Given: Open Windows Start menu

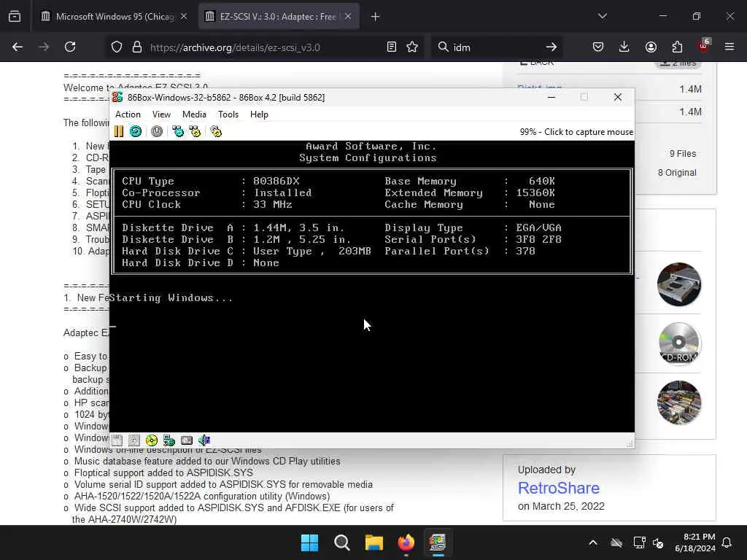Looking at the screenshot, I should pyautogui.click(x=309, y=542).
